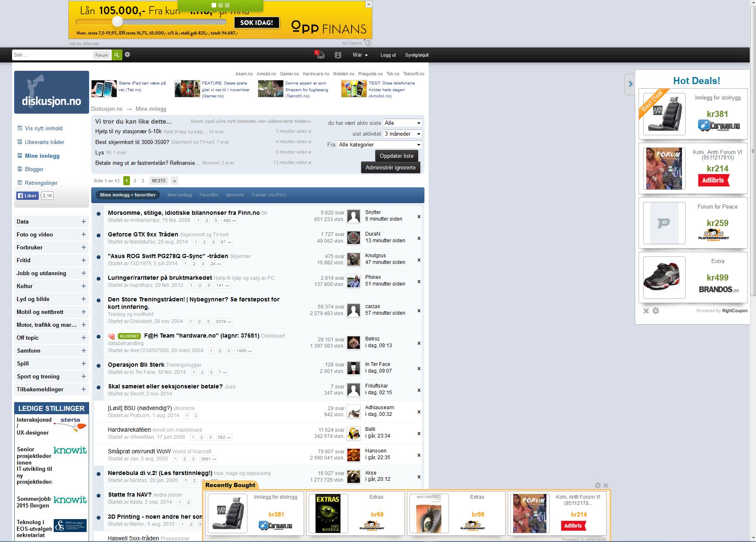756x542 pixels.
Task: Open the messages envelope with notification badge
Action: (319, 55)
